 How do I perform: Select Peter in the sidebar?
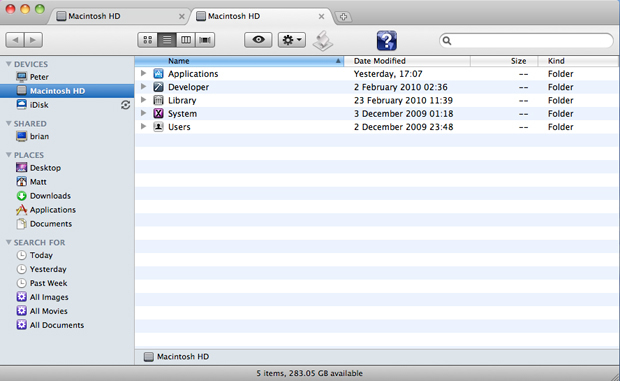coord(67,77)
